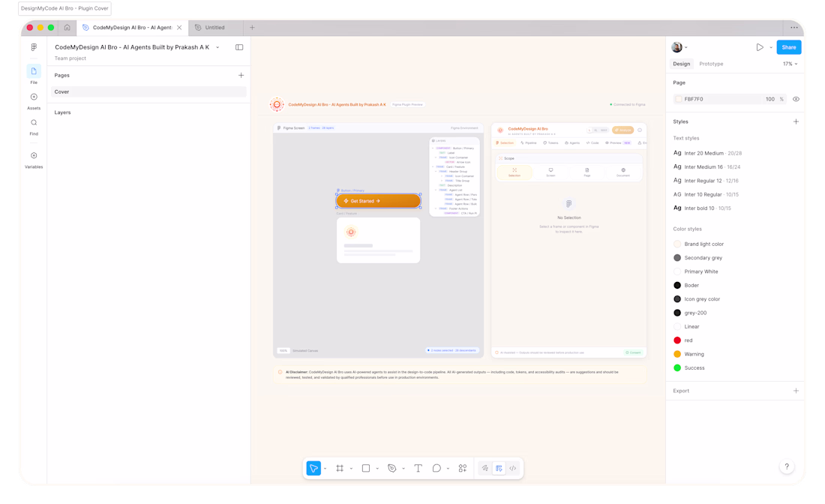Toggle page background visibility eye
The width and height of the screenshot is (825, 504).
click(x=796, y=99)
